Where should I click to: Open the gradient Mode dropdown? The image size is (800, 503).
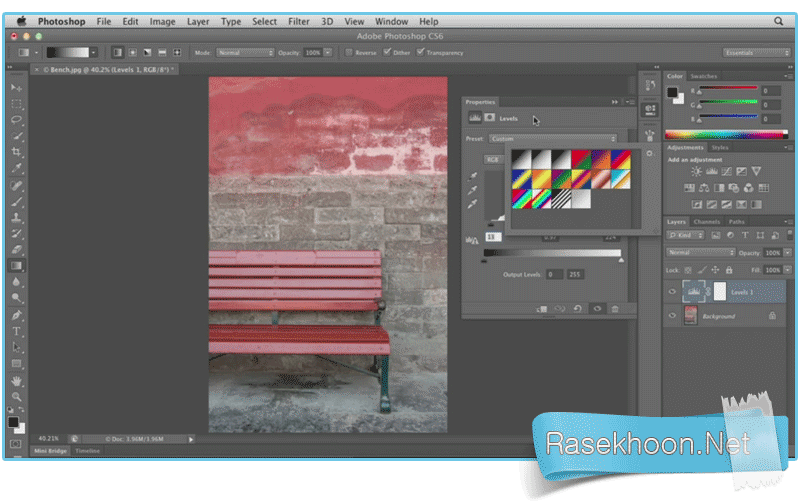(245, 53)
